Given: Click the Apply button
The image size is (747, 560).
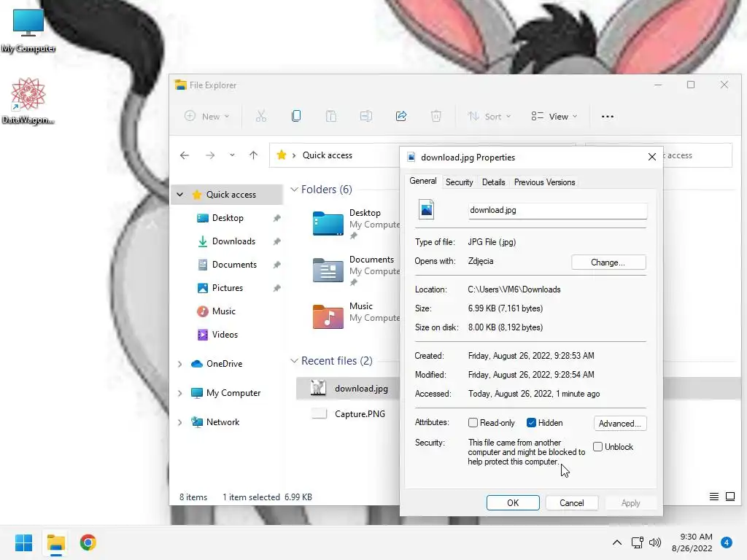Looking at the screenshot, I should pyautogui.click(x=631, y=503).
